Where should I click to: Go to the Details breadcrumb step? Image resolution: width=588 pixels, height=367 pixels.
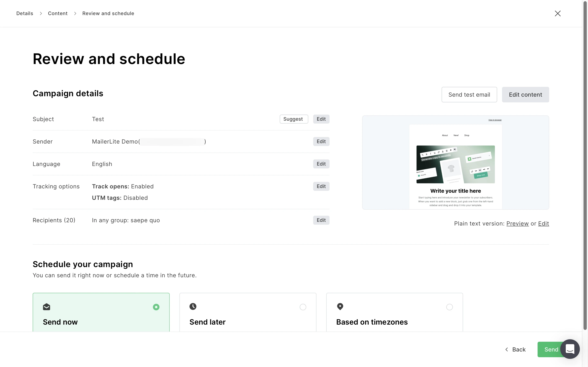pyautogui.click(x=24, y=13)
